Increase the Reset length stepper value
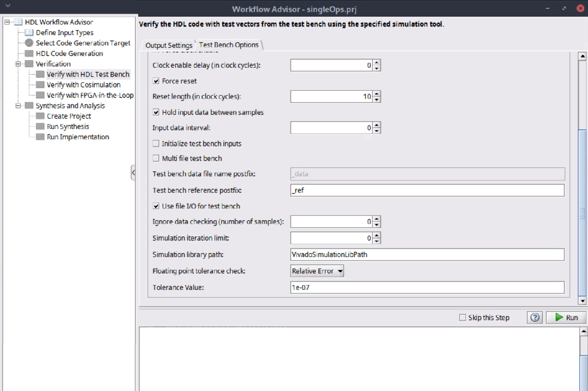Viewport: 588px width, 391px height. coord(376,94)
